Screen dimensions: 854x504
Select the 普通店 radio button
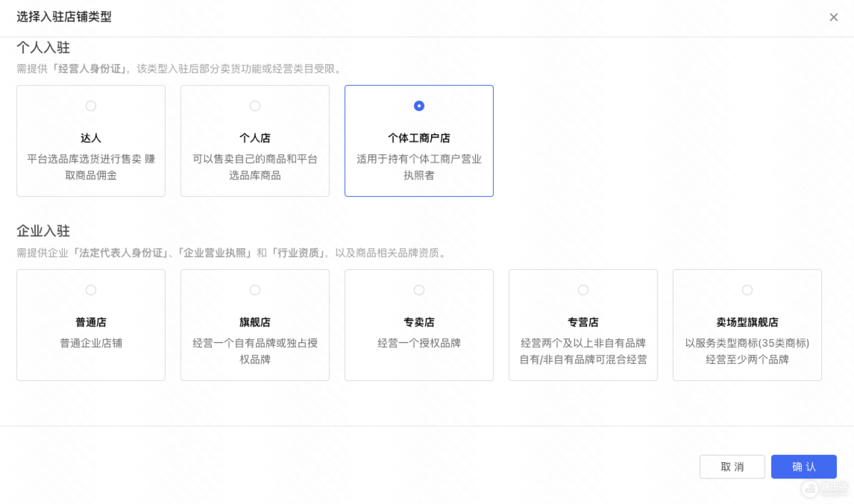click(x=91, y=290)
